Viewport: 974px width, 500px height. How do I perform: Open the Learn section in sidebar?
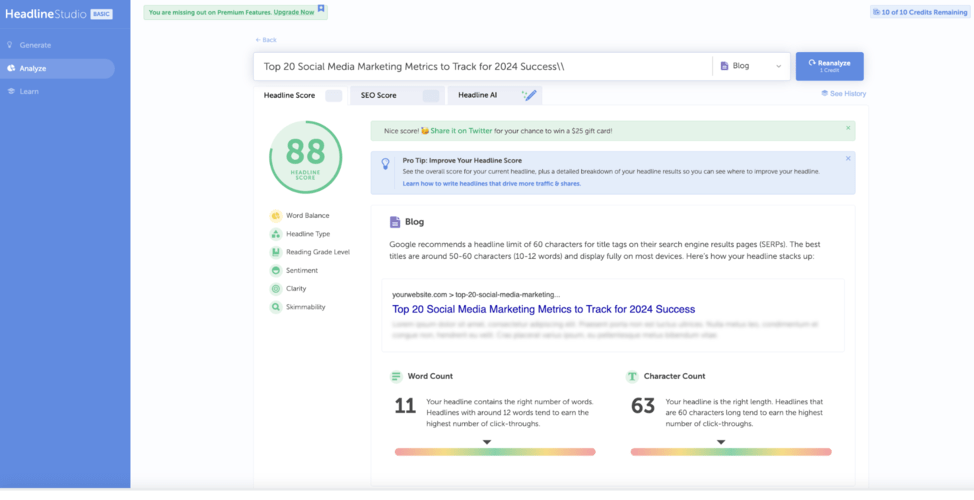[29, 91]
